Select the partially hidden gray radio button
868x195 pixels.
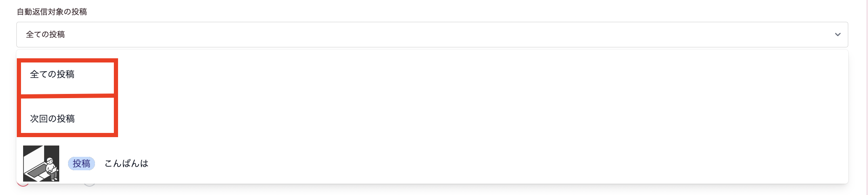pos(89,185)
